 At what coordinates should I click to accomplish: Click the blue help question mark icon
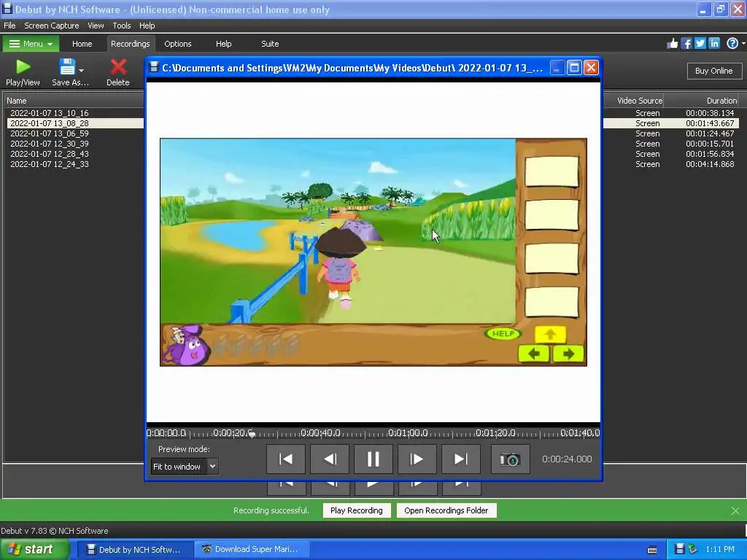coord(732,44)
